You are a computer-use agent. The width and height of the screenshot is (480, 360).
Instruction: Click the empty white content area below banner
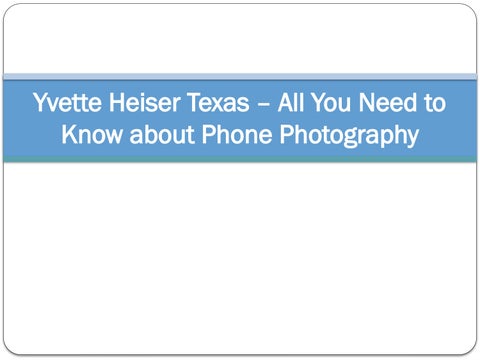point(240,258)
